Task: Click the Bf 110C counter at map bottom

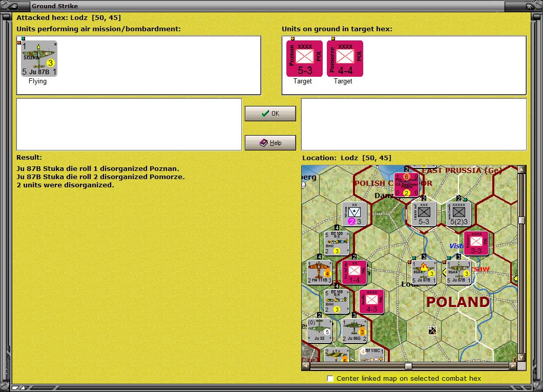Action: pyautogui.click(x=372, y=355)
